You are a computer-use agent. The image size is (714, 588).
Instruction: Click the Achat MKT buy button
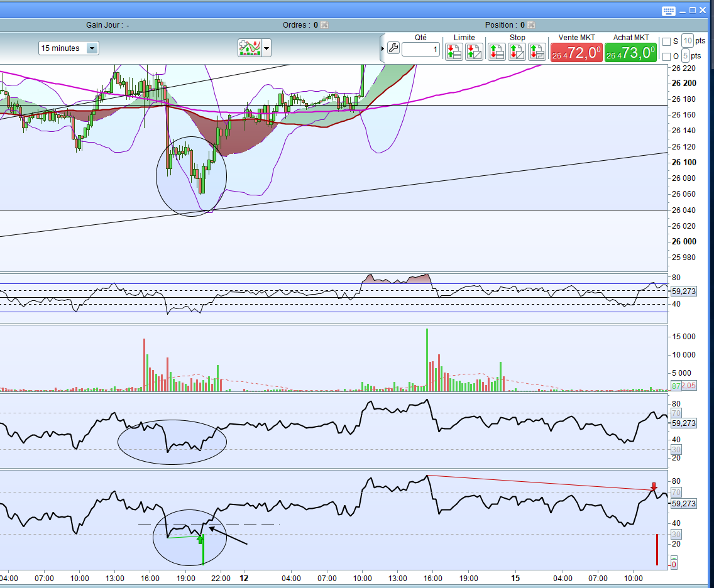(630, 53)
